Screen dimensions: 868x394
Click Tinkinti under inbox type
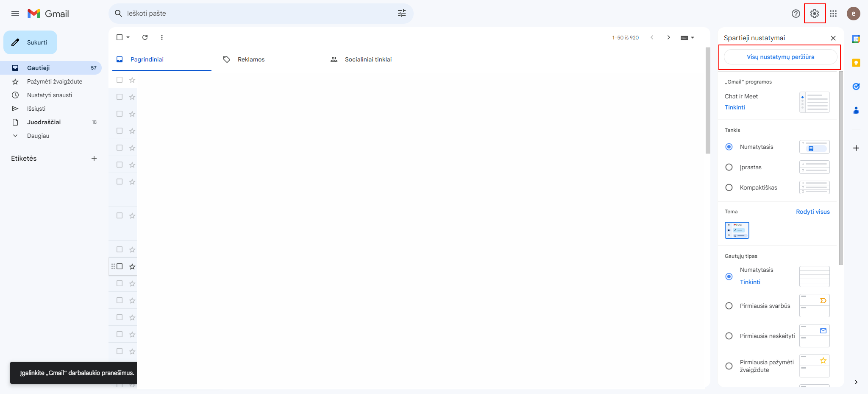pos(750,282)
